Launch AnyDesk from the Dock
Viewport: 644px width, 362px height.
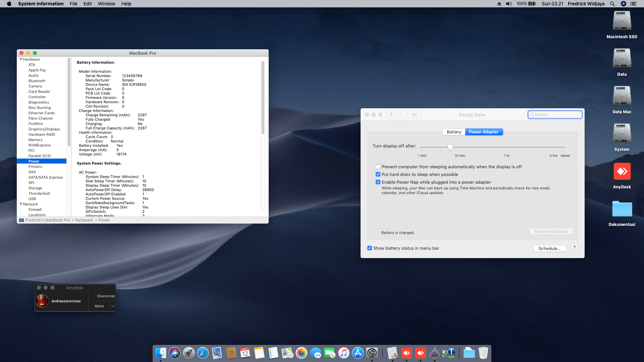click(407, 353)
